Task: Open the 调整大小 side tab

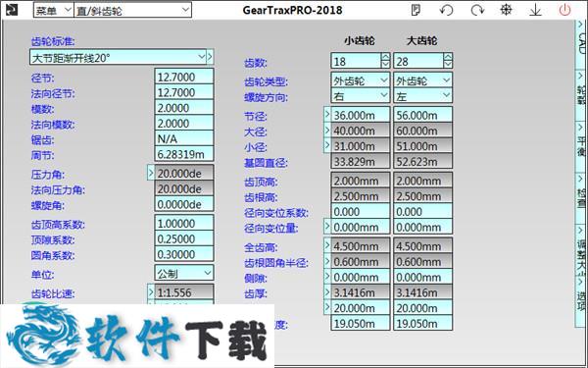Action: (x=581, y=249)
